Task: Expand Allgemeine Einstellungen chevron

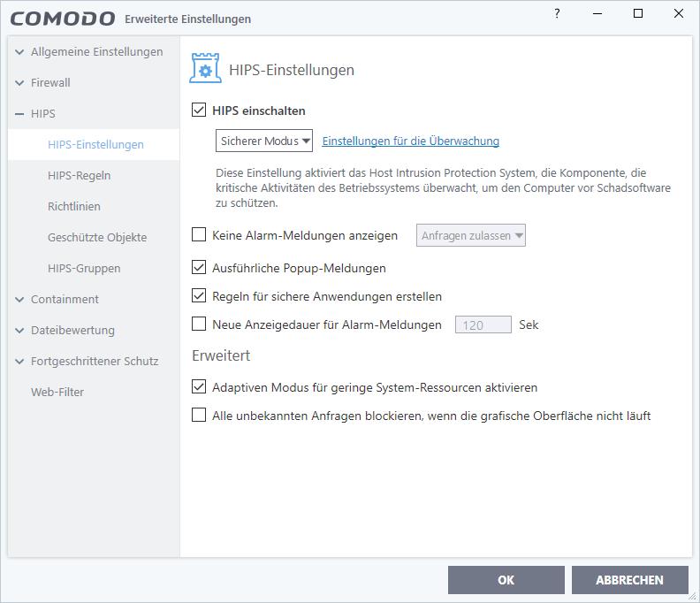Action: tap(19, 52)
